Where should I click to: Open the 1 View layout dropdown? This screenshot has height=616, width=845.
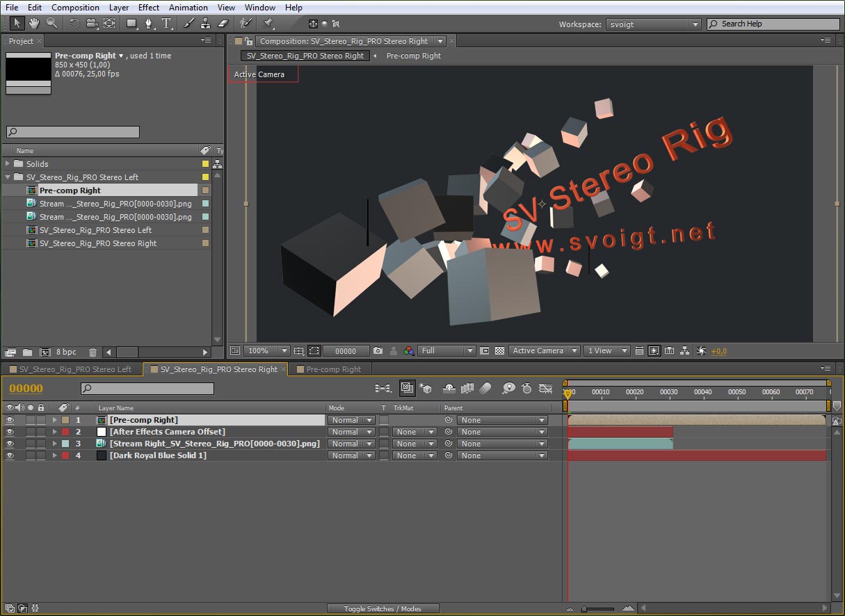coord(606,351)
